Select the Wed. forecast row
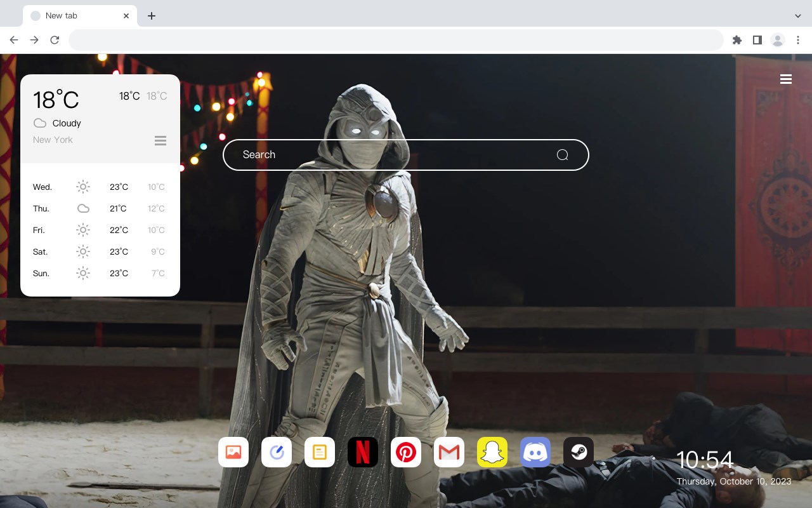This screenshot has width=812, height=508. 100,187
